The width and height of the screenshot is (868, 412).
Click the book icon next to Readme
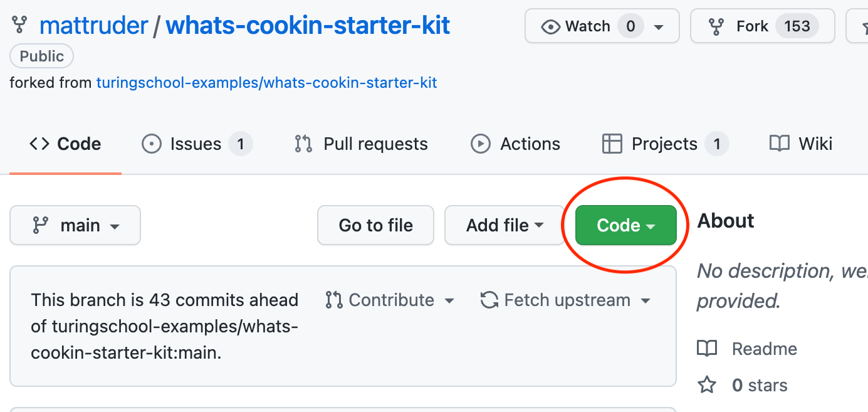tap(707, 349)
